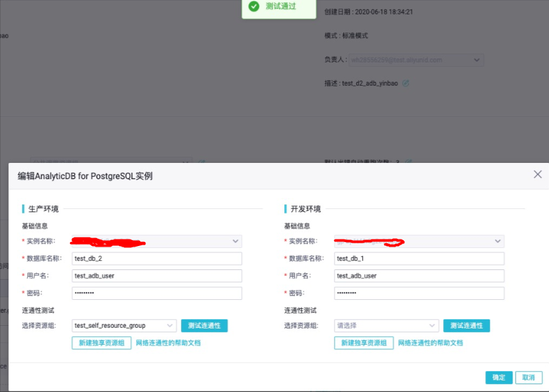
Task: Select the production environment password field
Action: click(157, 293)
